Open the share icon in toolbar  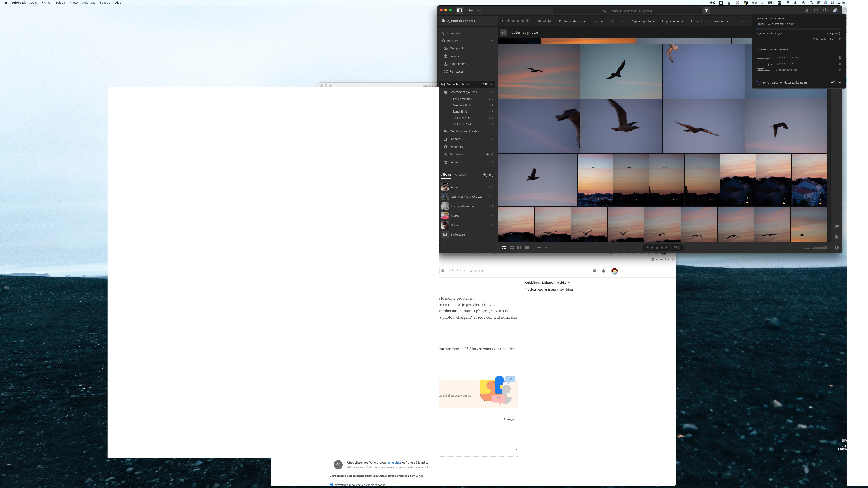click(x=816, y=11)
